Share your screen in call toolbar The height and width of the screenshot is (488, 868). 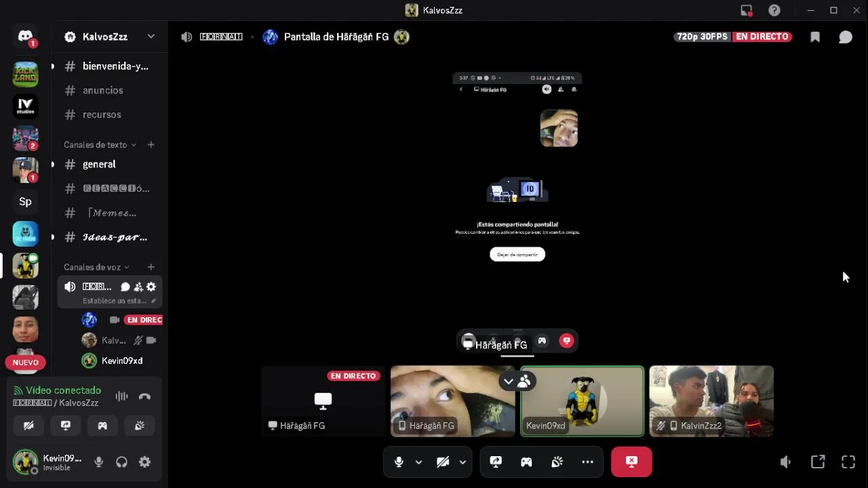pyautogui.click(x=496, y=462)
